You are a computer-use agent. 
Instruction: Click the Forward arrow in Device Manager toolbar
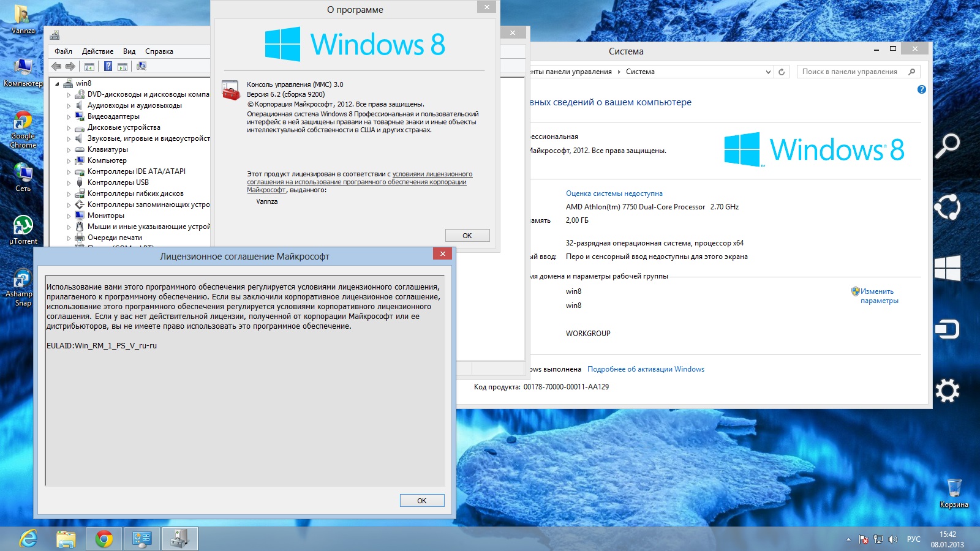pyautogui.click(x=70, y=67)
